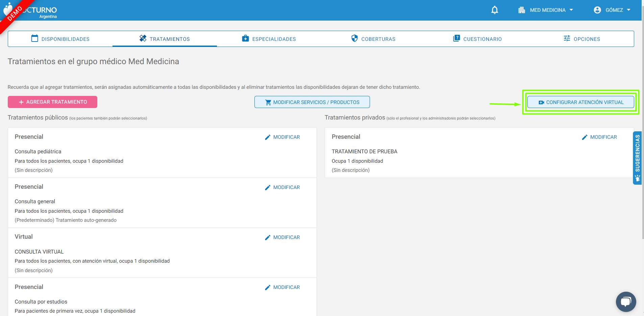This screenshot has width=644, height=316.
Task: Click the 'Tratamientos privados' heading
Action: [x=355, y=117]
